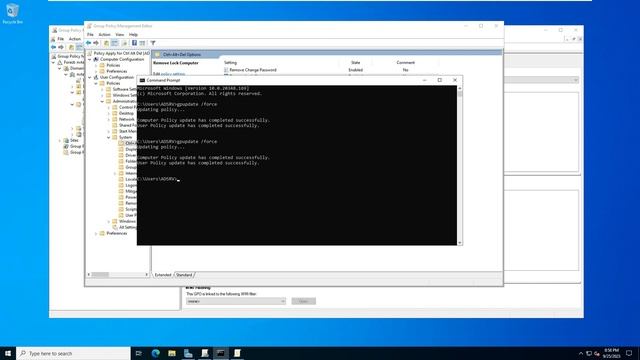640x360 pixels.
Task: Collapse Policies under User Configuration
Action: [x=96, y=83]
